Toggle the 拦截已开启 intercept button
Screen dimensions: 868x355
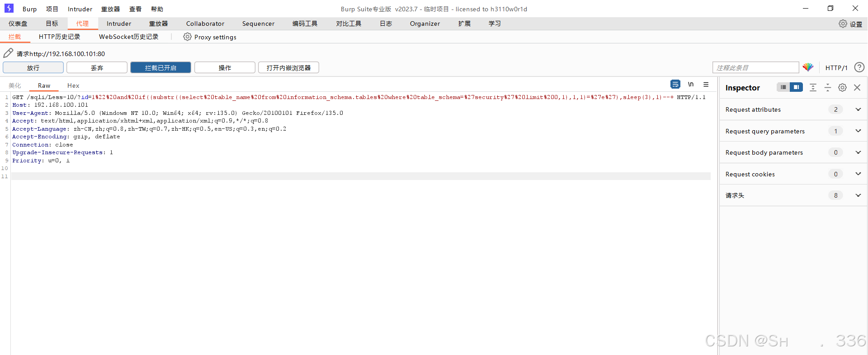(160, 67)
